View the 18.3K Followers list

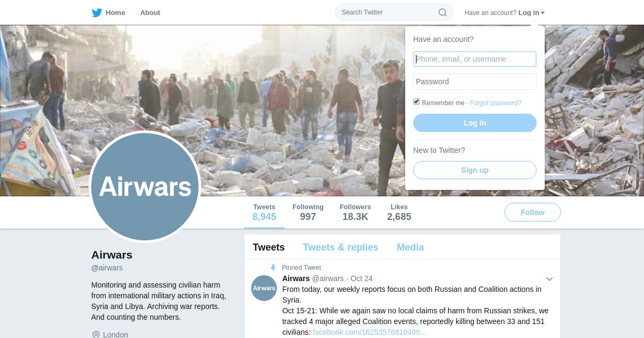coord(355,212)
